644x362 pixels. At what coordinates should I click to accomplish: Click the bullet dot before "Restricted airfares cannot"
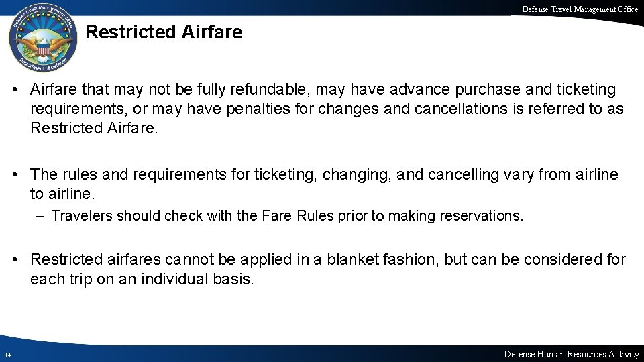click(22, 260)
